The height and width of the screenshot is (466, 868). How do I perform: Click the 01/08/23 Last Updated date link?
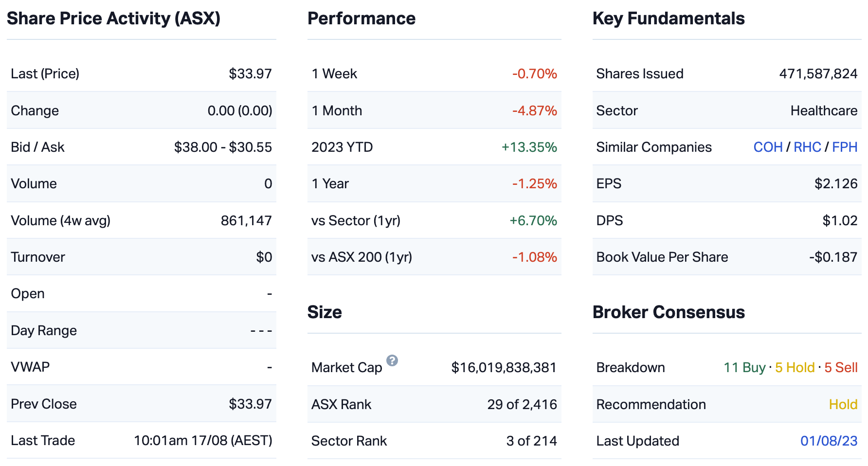pyautogui.click(x=829, y=441)
